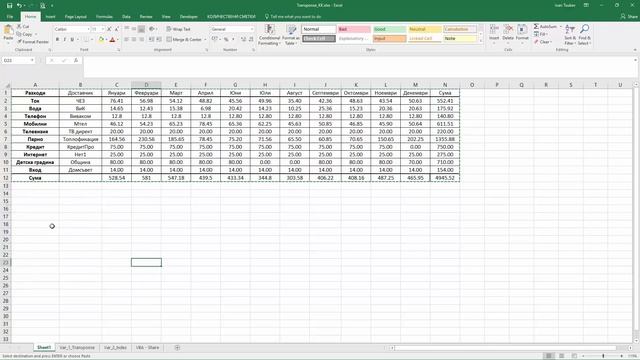Switch to the Insert ribbon tab
This screenshot has width=640, height=360.
click(51, 17)
